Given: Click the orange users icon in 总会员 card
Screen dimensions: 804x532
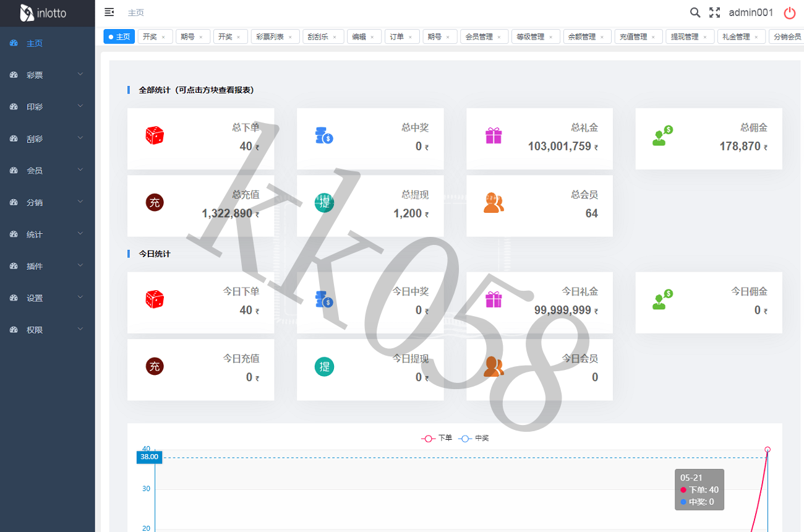Looking at the screenshot, I should 494,202.
